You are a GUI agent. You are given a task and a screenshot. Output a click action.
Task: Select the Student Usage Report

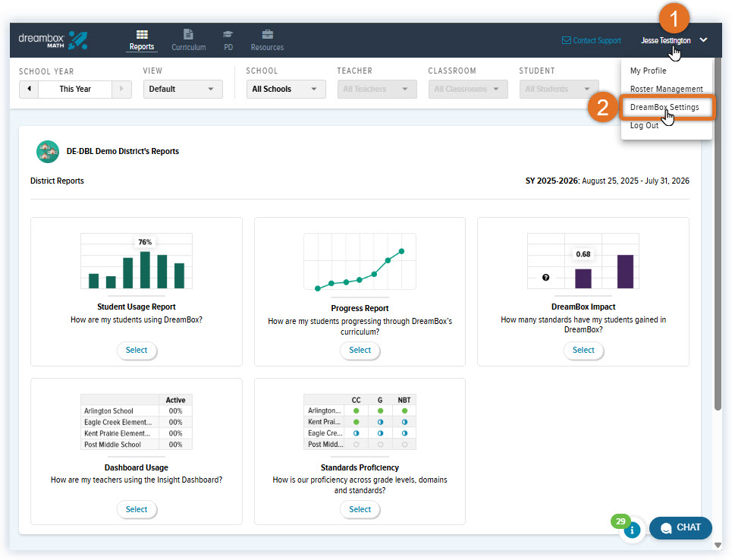tap(137, 350)
